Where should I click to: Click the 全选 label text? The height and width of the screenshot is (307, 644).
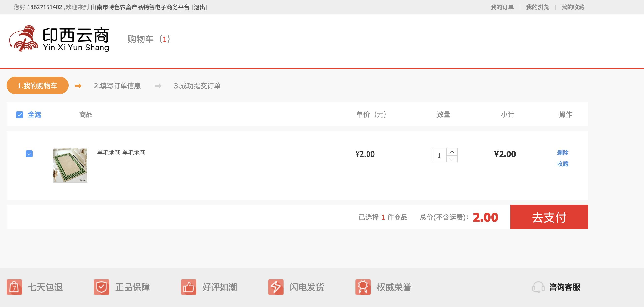coord(34,115)
